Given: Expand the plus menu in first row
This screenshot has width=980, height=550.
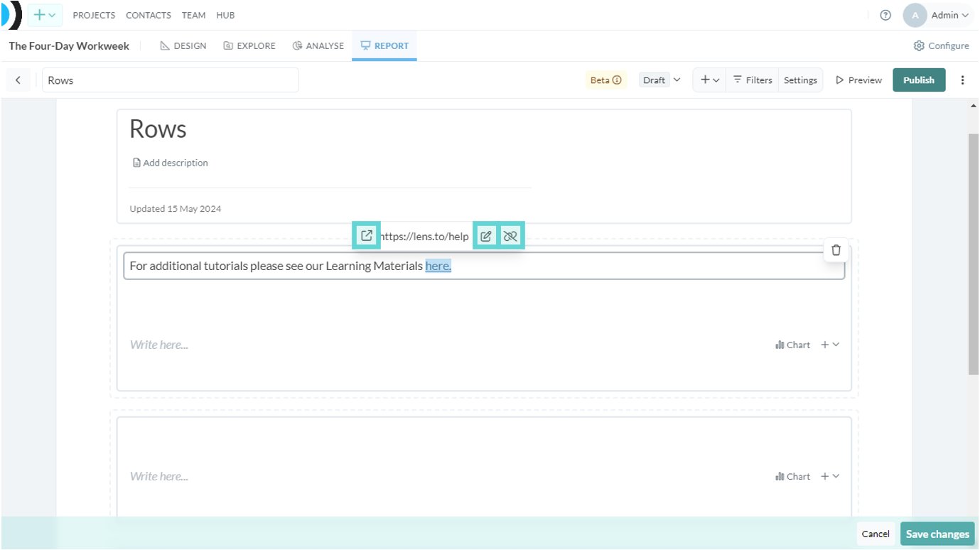Looking at the screenshot, I should (x=830, y=345).
